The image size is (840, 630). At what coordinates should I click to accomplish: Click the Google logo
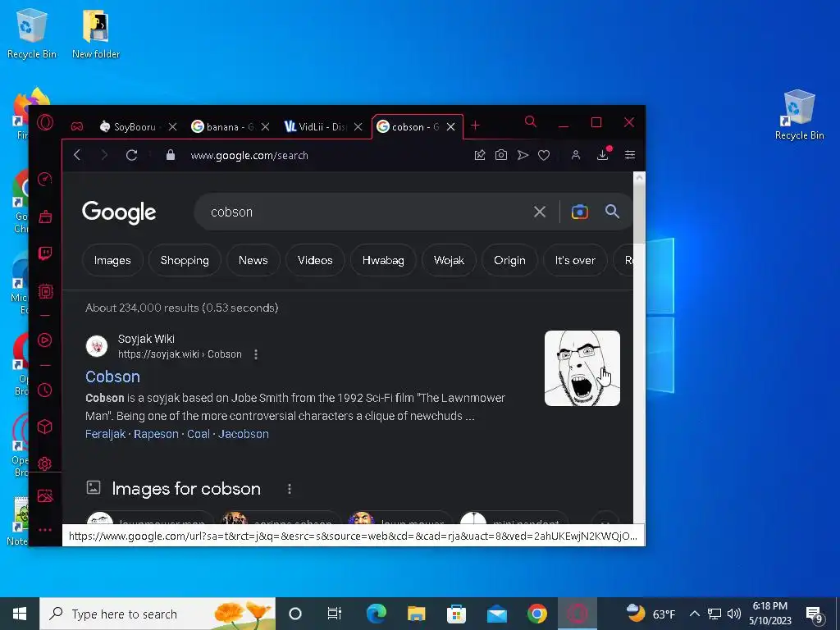119,212
